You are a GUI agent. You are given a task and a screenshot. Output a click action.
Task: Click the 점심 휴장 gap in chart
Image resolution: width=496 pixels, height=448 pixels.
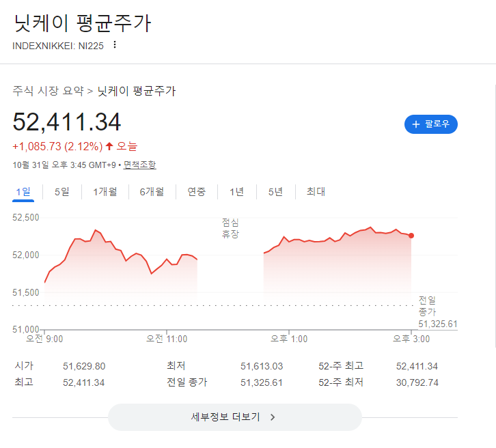click(230, 229)
